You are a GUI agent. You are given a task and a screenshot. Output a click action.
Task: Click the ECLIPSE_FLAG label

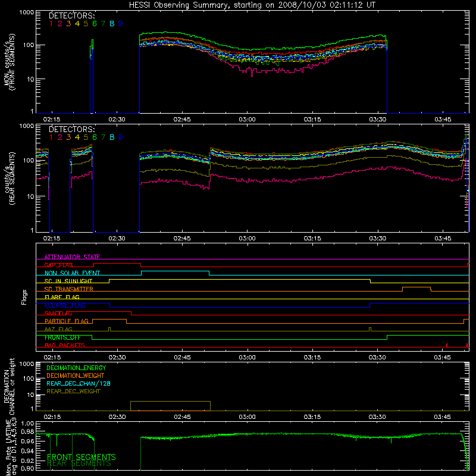click(65, 305)
